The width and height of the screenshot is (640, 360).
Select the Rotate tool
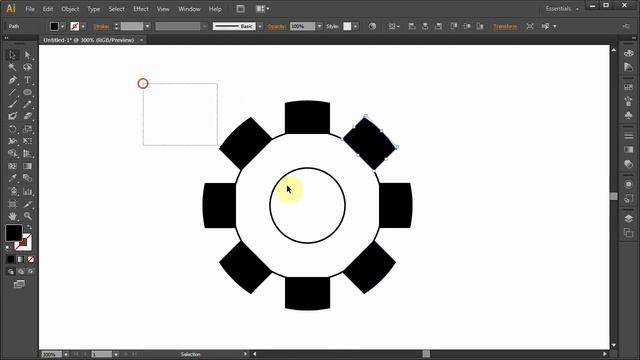[12, 129]
